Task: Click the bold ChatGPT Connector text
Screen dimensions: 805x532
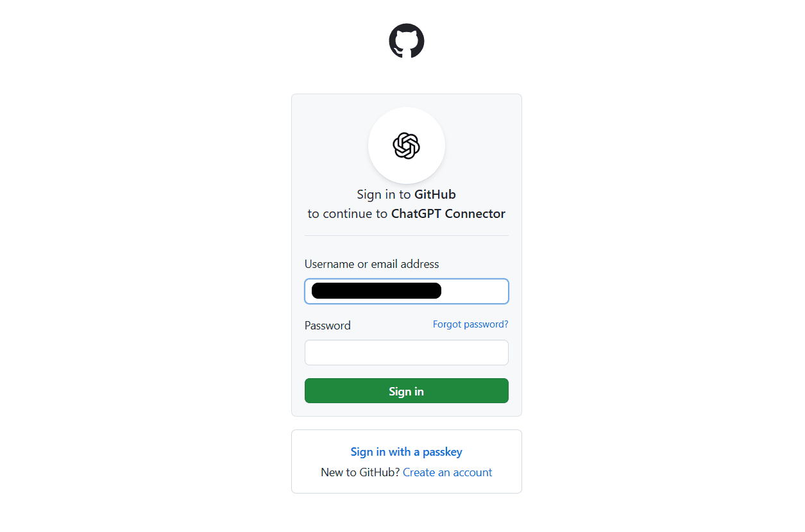Action: (x=448, y=214)
